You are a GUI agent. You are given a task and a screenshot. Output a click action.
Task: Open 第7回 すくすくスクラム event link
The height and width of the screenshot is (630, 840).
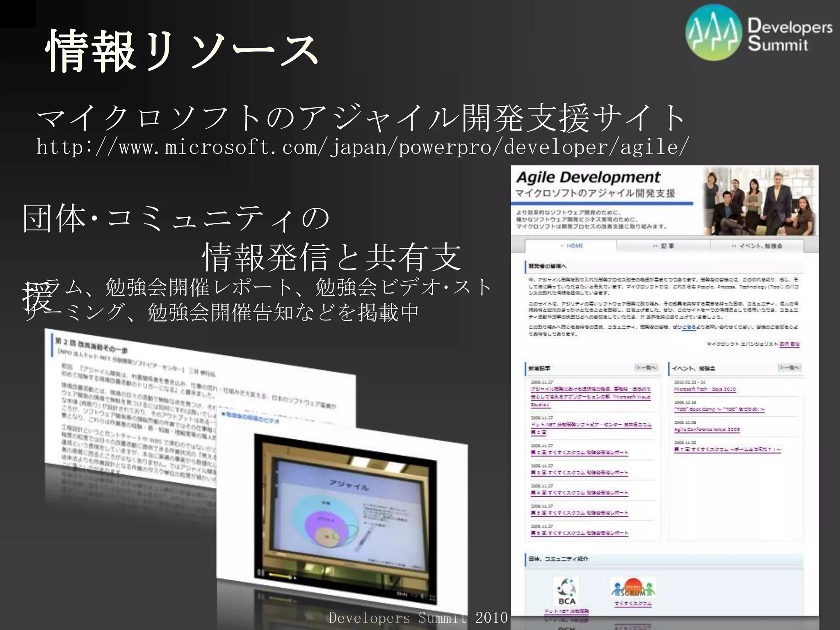(727, 450)
